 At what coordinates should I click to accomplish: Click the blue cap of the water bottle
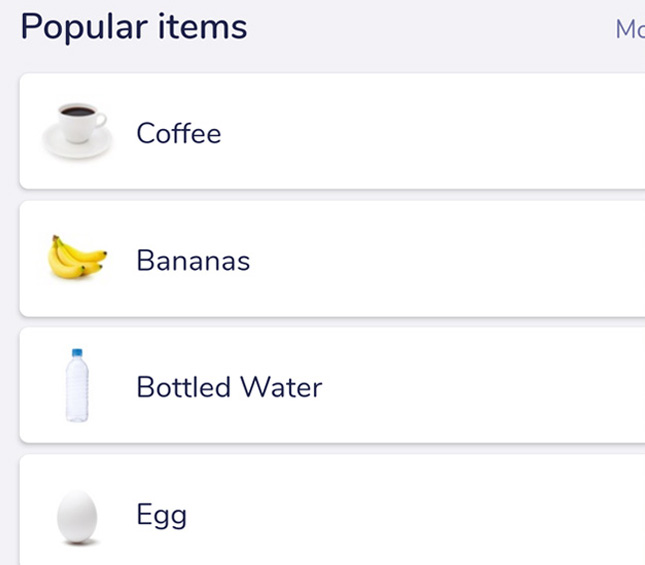(77, 352)
